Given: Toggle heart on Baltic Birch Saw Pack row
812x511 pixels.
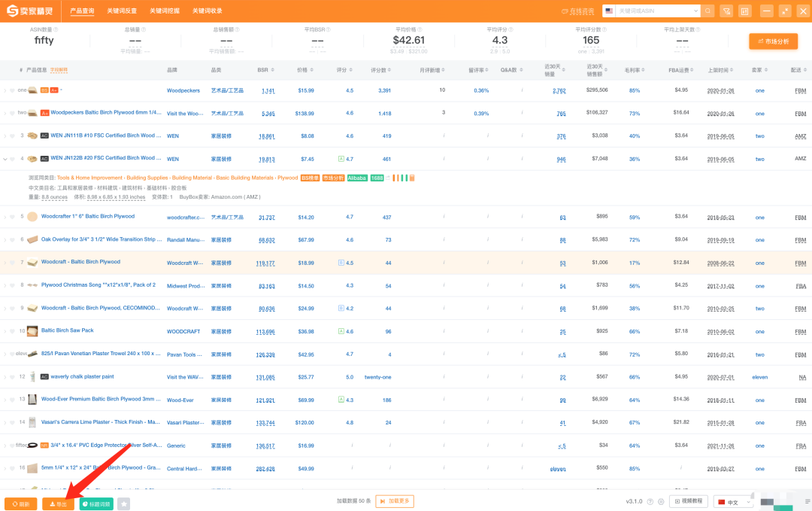Looking at the screenshot, I should click(13, 331).
